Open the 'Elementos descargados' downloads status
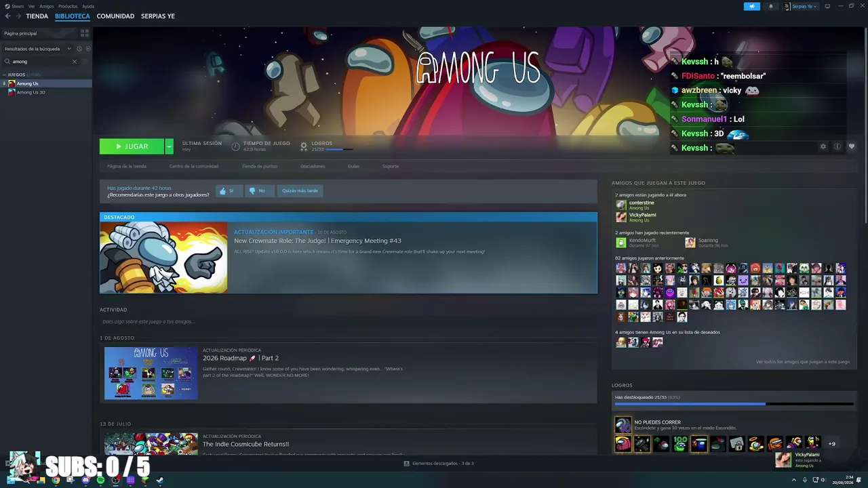 pyautogui.click(x=439, y=464)
